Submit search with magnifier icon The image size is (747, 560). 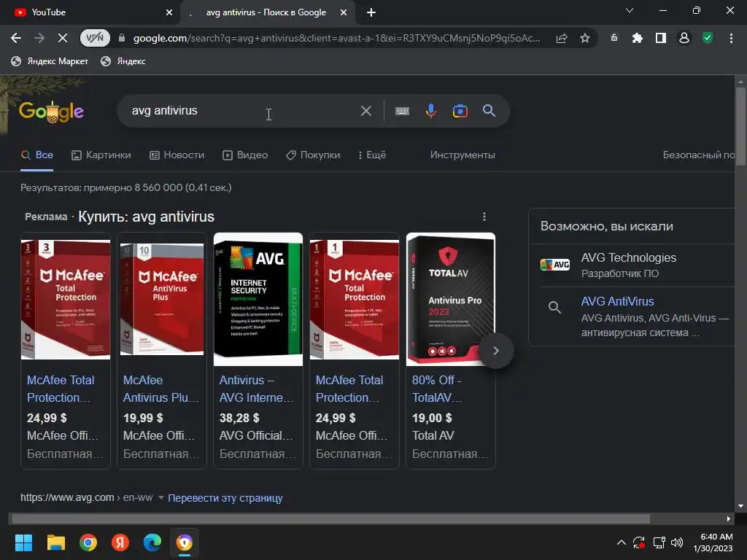pos(489,111)
